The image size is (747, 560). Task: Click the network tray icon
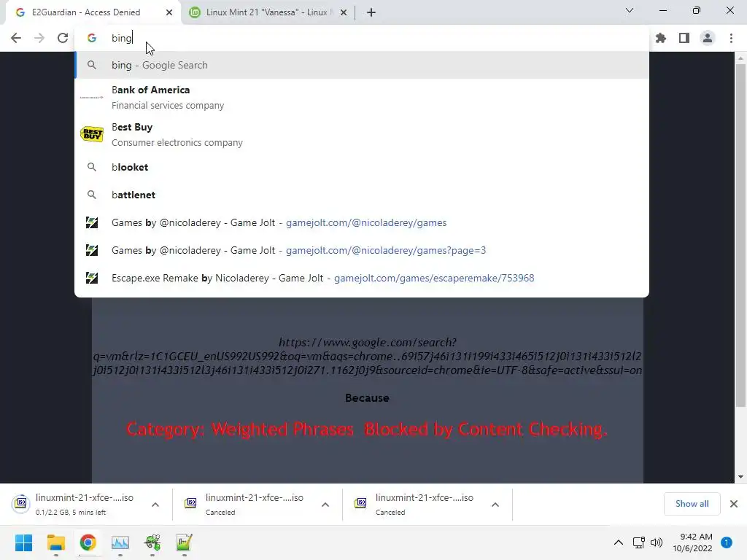point(639,542)
